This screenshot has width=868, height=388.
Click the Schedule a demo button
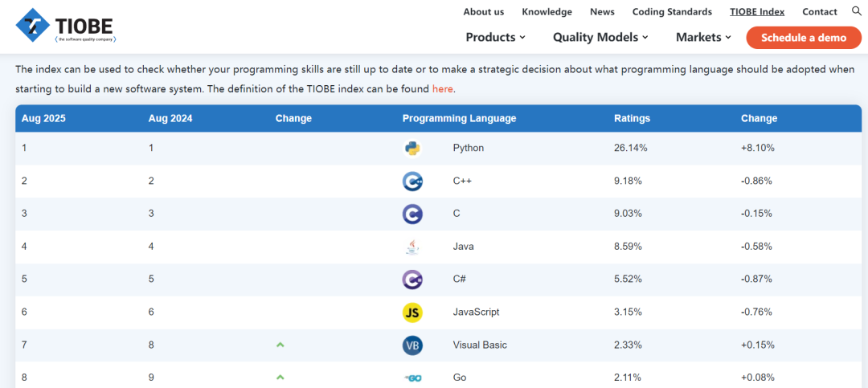click(x=804, y=38)
